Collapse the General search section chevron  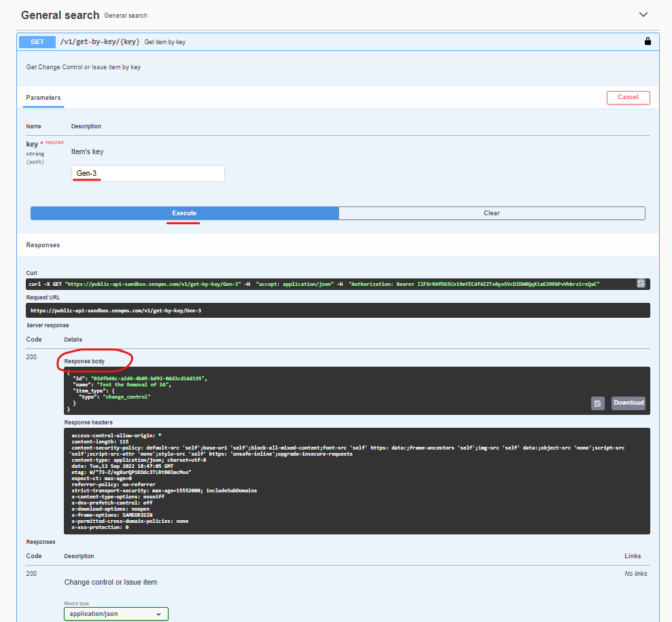pyautogui.click(x=643, y=14)
